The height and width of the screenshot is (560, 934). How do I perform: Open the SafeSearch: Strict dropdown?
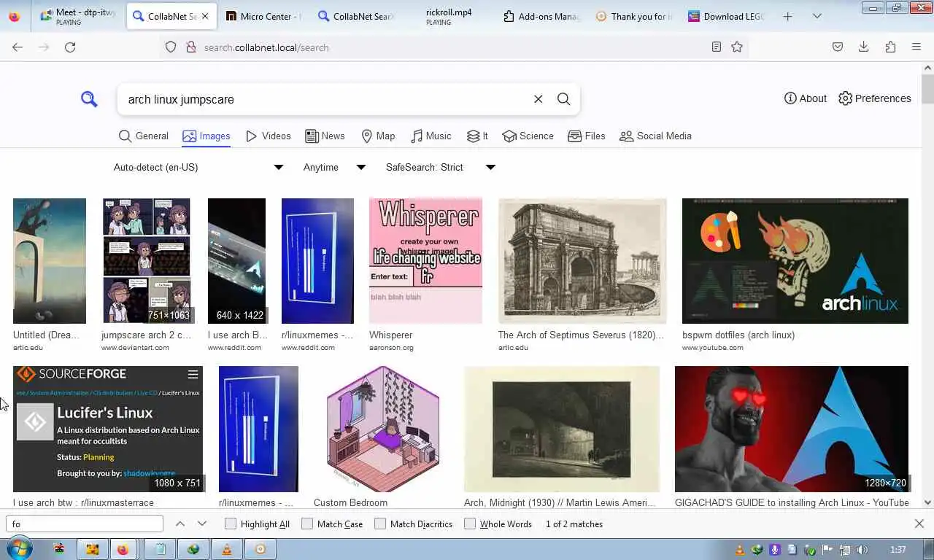pyautogui.click(x=441, y=167)
